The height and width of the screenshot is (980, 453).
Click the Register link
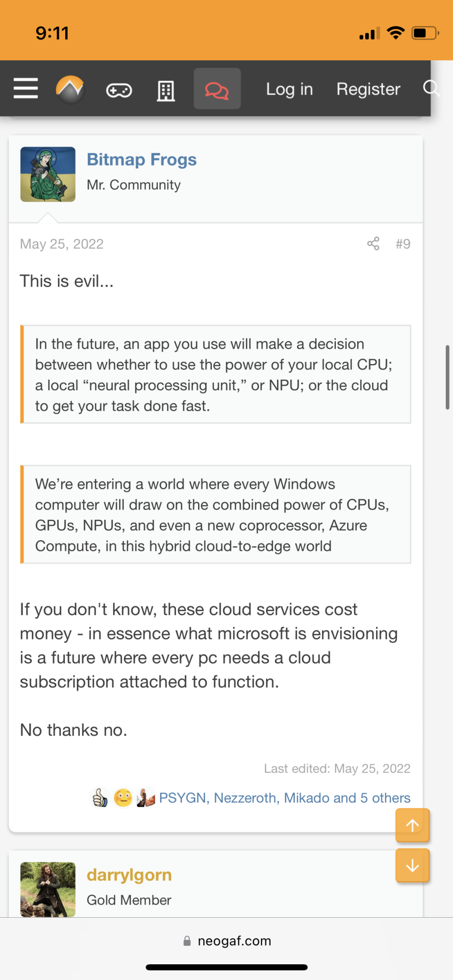coord(368,89)
